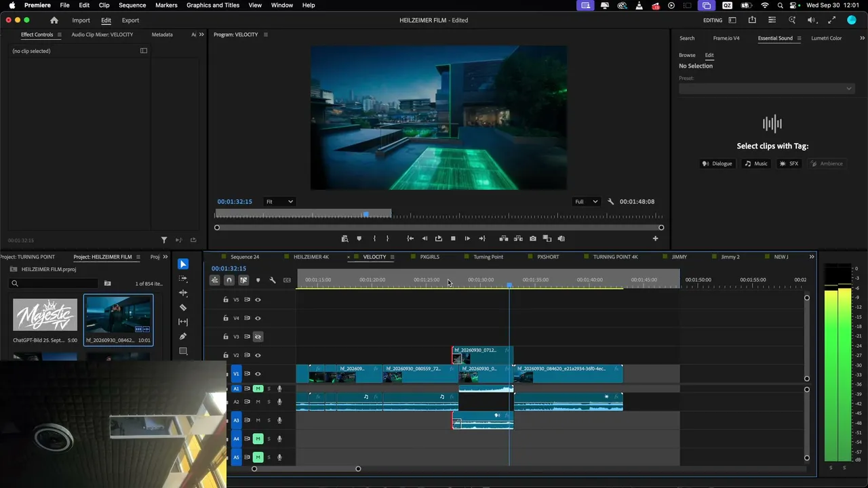Open the Graphics and Titles menu
Image resolution: width=868 pixels, height=488 pixels.
[x=213, y=5]
